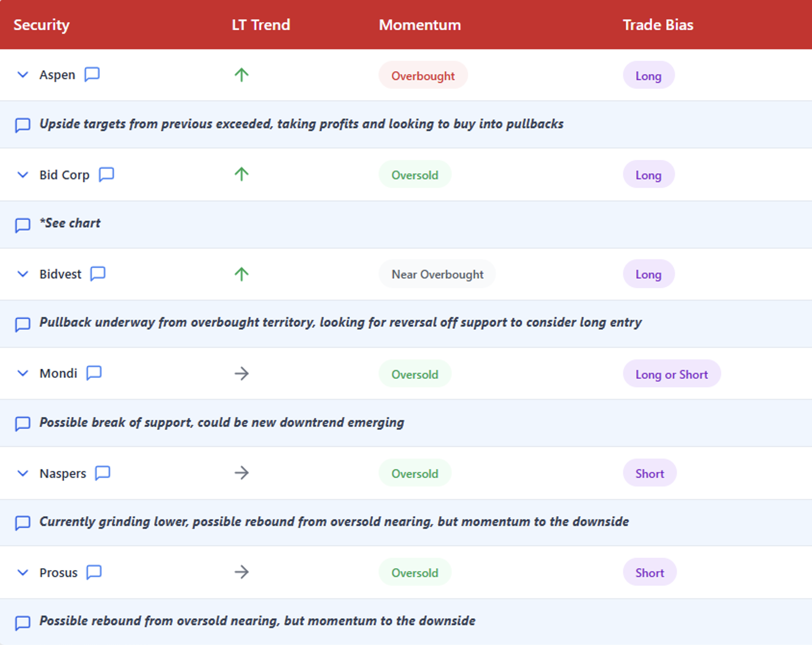Collapse the Bid Corp row chevron
Image resolution: width=812 pixels, height=645 pixels.
(23, 175)
